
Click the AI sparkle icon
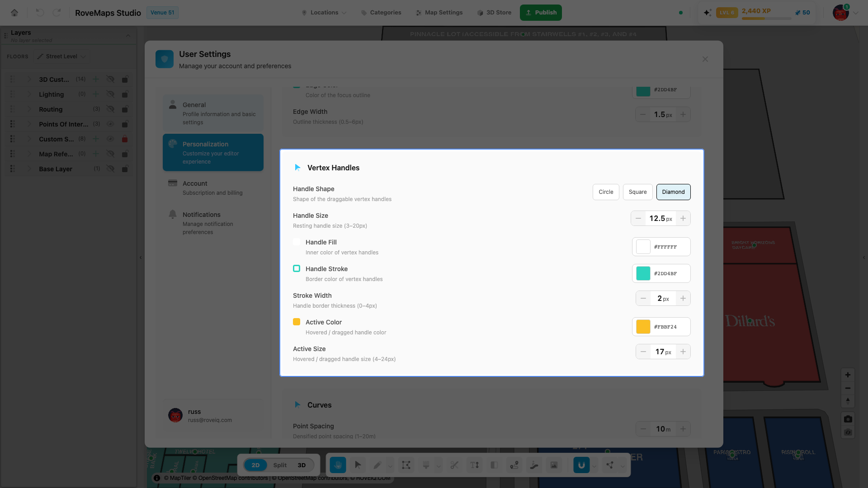[708, 13]
